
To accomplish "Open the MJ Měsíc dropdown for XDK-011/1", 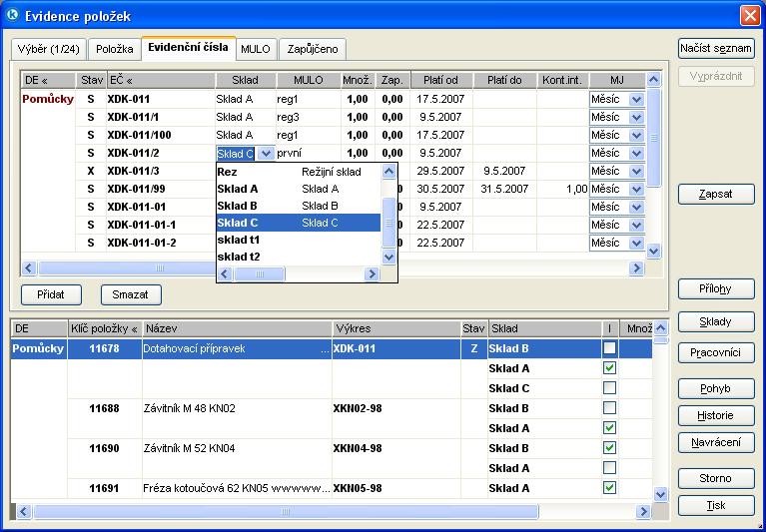I will pyautogui.click(x=636, y=117).
